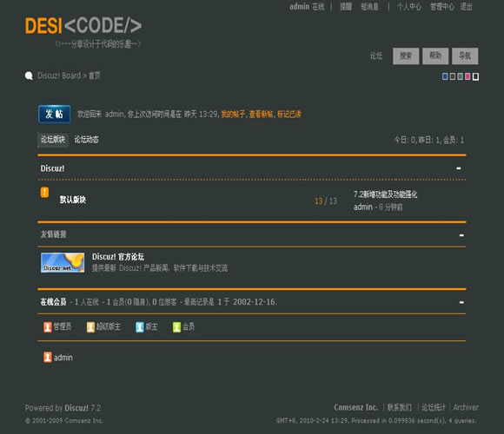Collapse the Discuz! category section
This screenshot has height=434, width=504.
point(459,168)
